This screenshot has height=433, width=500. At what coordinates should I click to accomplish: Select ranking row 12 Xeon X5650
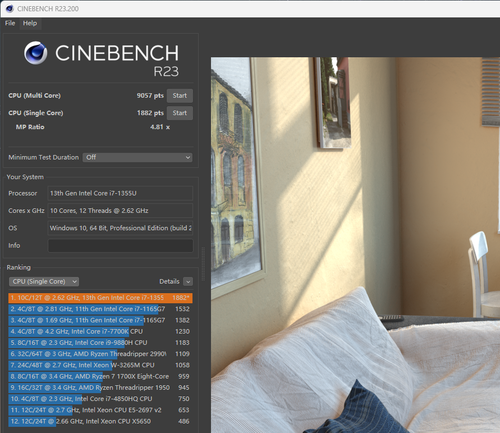pyautogui.click(x=100, y=422)
